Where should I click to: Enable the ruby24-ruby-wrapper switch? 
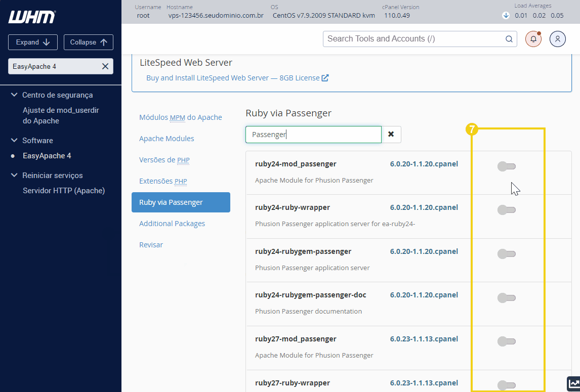506,210
